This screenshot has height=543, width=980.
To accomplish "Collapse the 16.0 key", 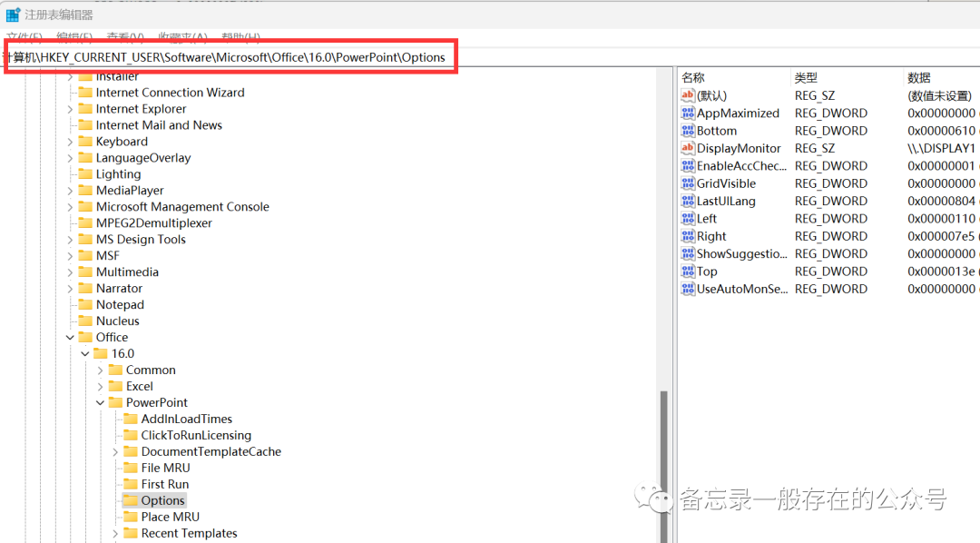I will [x=85, y=353].
